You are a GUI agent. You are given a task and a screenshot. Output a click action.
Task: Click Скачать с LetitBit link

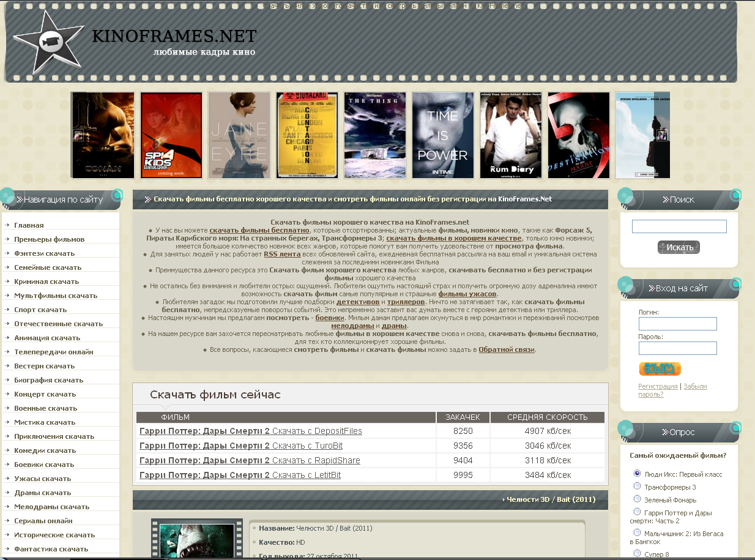point(307,476)
